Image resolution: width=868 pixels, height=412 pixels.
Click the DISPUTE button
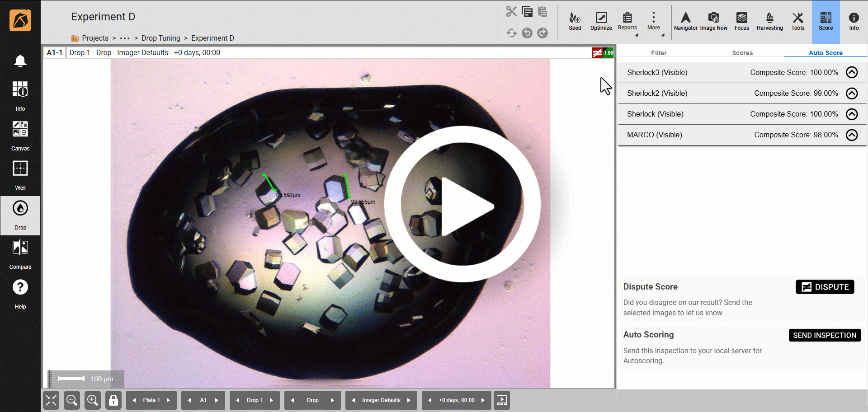click(825, 287)
